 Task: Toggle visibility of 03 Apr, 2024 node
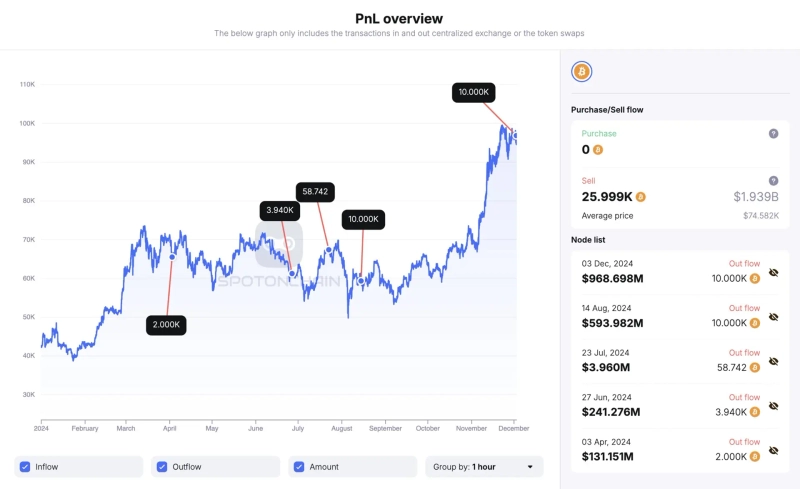click(x=772, y=452)
